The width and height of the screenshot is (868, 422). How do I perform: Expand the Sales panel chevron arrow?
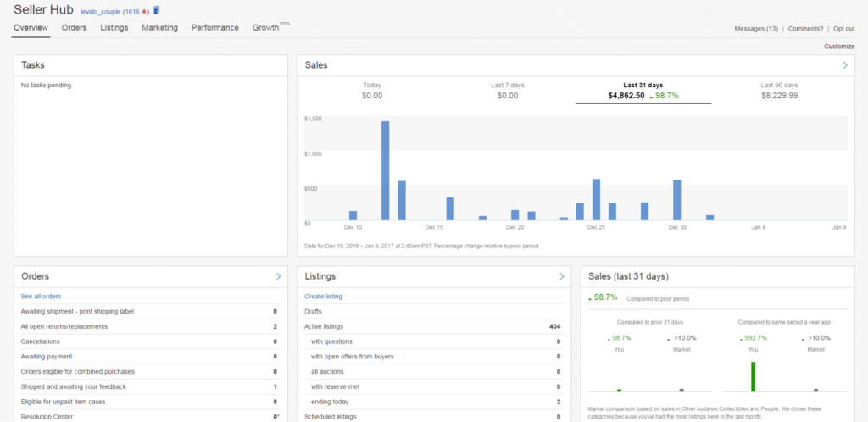[845, 65]
